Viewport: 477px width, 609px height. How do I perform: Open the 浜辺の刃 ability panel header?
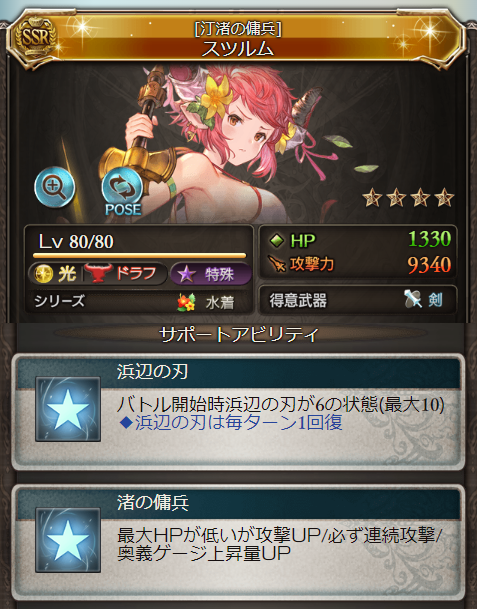(238, 372)
